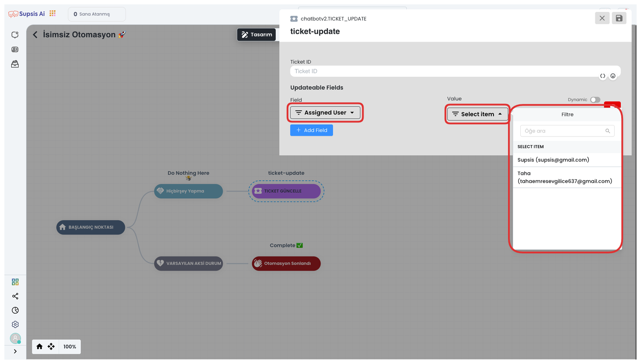This screenshot has width=641, height=364.
Task: Open the contacts card sidebar icon
Action: point(15,50)
